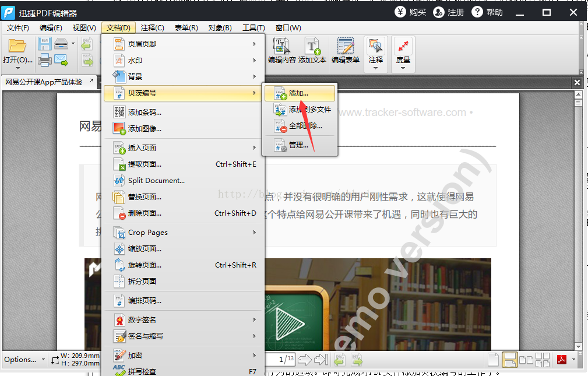Image resolution: width=588 pixels, height=376 pixels.
Task: Choose 提取页面... menu item
Action: tap(184, 164)
